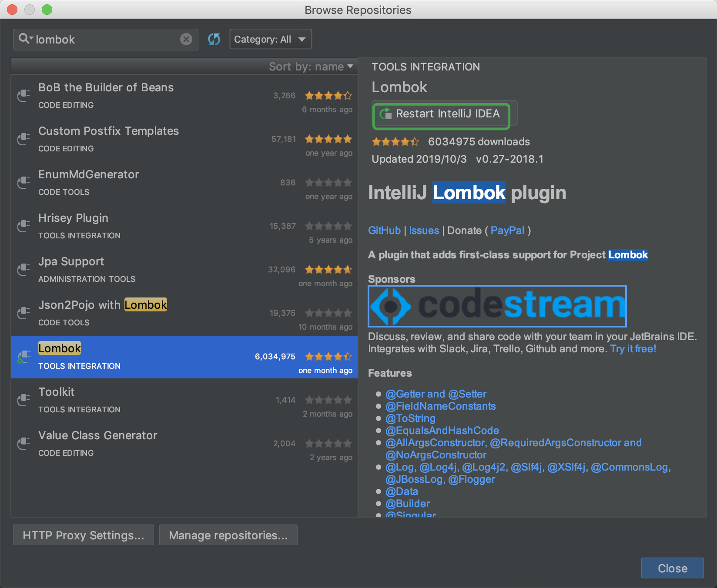Viewport: 717px width, 588px height.
Task: Clear the lombok search text
Action: [186, 39]
